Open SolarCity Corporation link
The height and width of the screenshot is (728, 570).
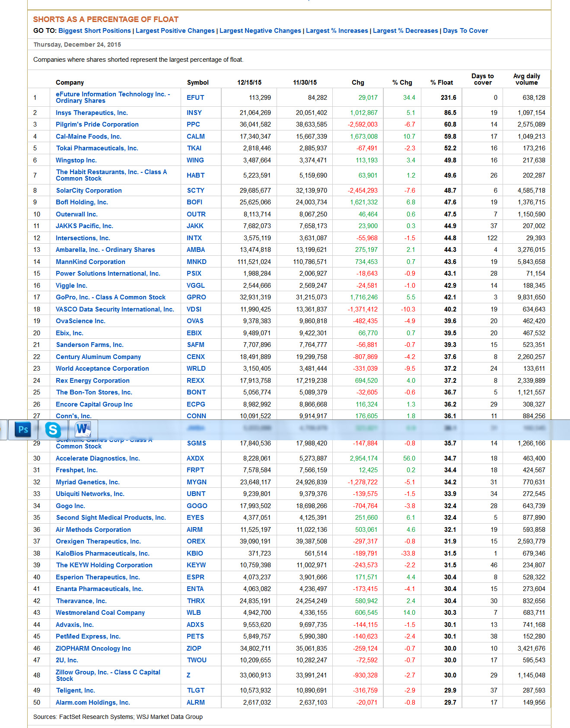tap(89, 191)
